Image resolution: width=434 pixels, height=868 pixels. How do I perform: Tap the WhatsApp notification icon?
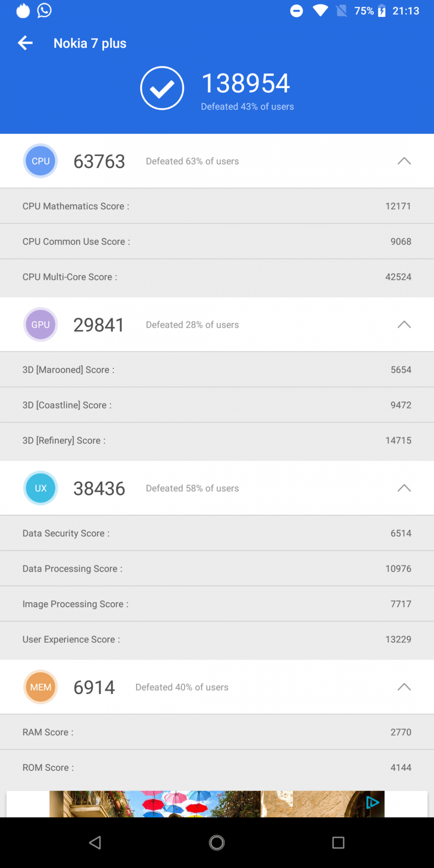(44, 10)
